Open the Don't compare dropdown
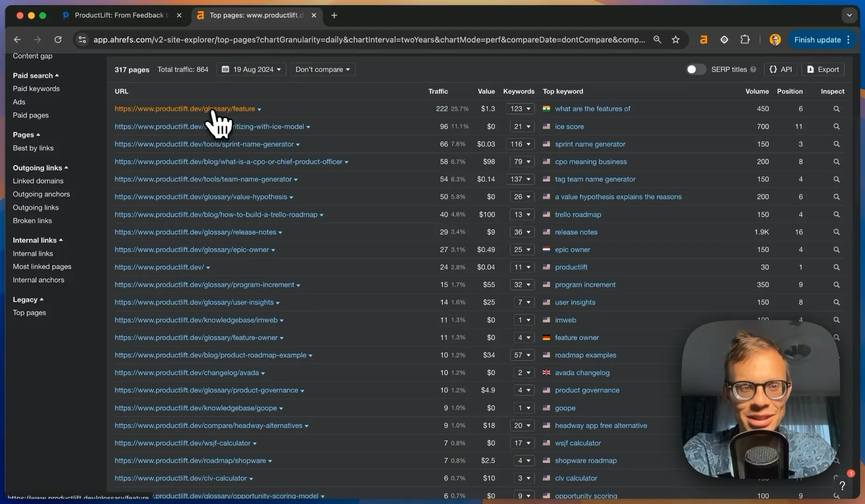 click(323, 70)
